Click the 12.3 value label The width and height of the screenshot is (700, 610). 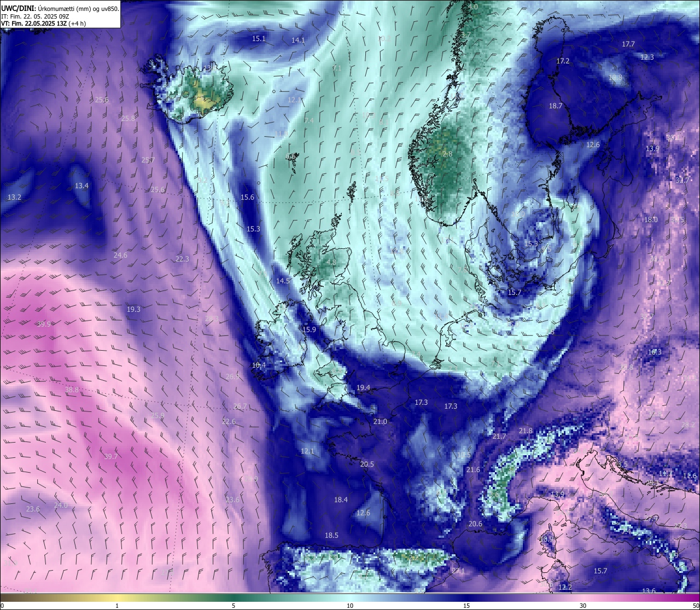click(x=647, y=57)
